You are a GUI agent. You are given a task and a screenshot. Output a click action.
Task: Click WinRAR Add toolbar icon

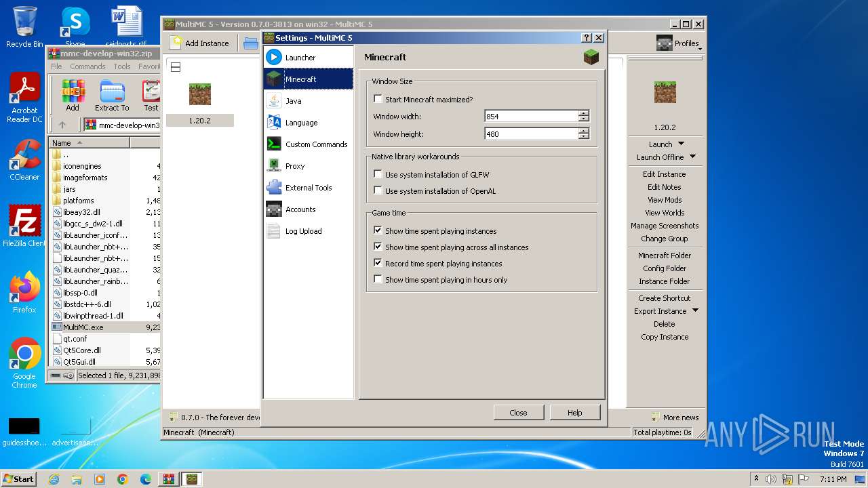pos(73,96)
